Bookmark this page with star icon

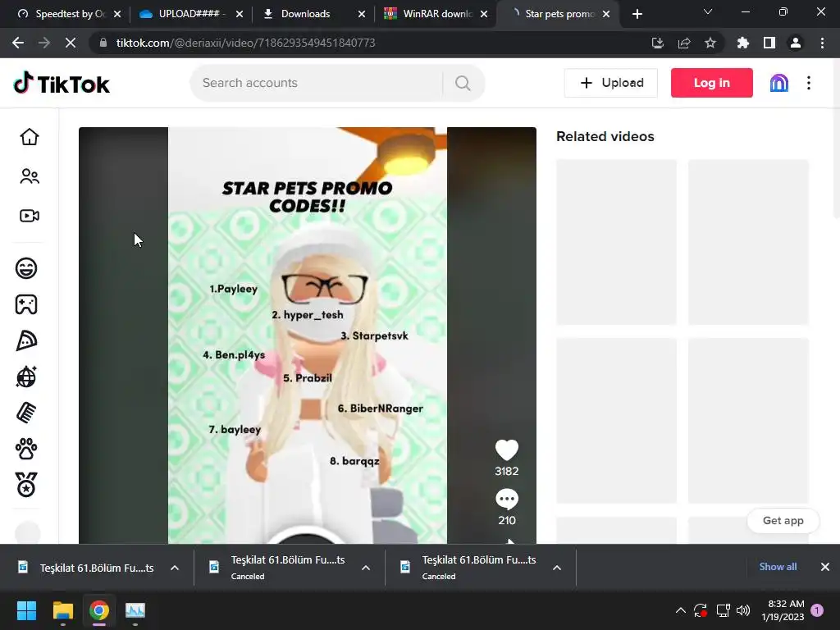click(x=710, y=43)
